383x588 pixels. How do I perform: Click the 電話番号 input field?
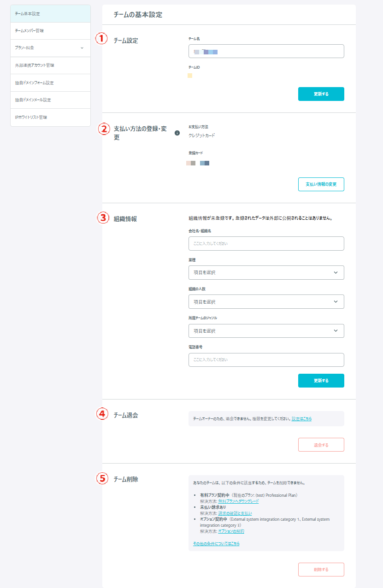(266, 359)
